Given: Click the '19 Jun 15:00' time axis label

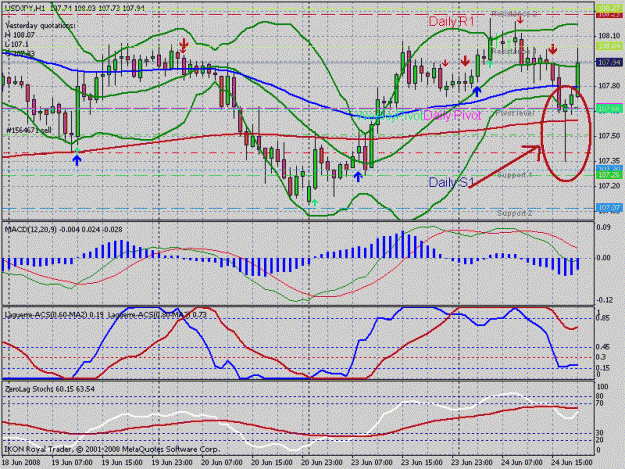Looking at the screenshot, I should coord(122,463).
